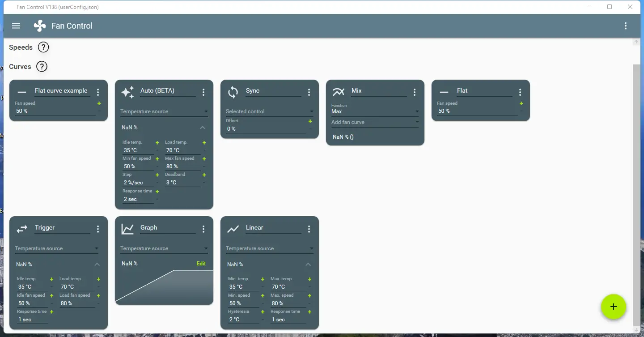The width and height of the screenshot is (644, 337).
Task: Increase the Sync offset value
Action: click(310, 121)
